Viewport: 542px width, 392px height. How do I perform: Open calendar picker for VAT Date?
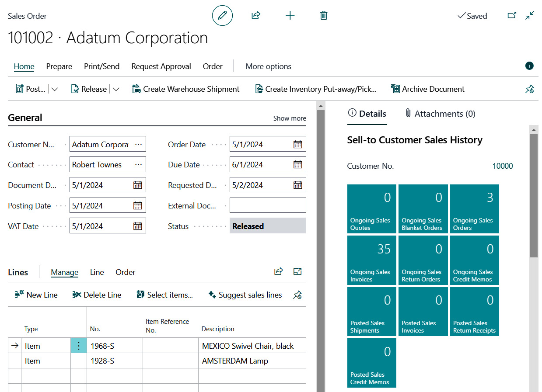pyautogui.click(x=137, y=226)
